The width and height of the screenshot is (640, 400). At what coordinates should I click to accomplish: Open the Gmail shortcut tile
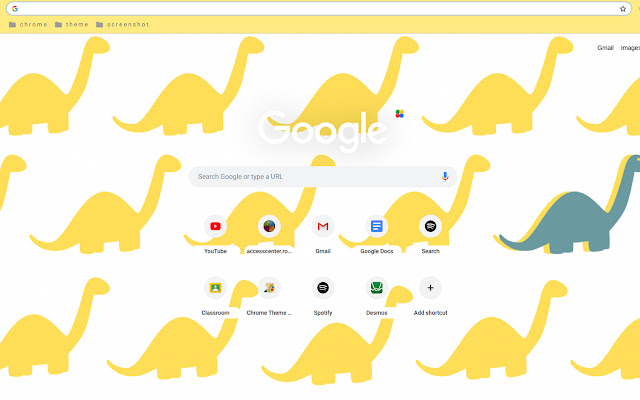(323, 226)
